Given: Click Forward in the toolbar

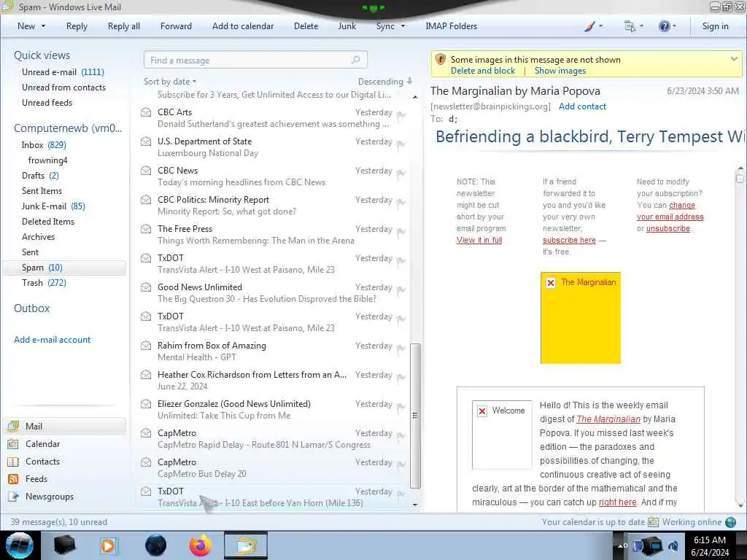Looking at the screenshot, I should point(176,26).
